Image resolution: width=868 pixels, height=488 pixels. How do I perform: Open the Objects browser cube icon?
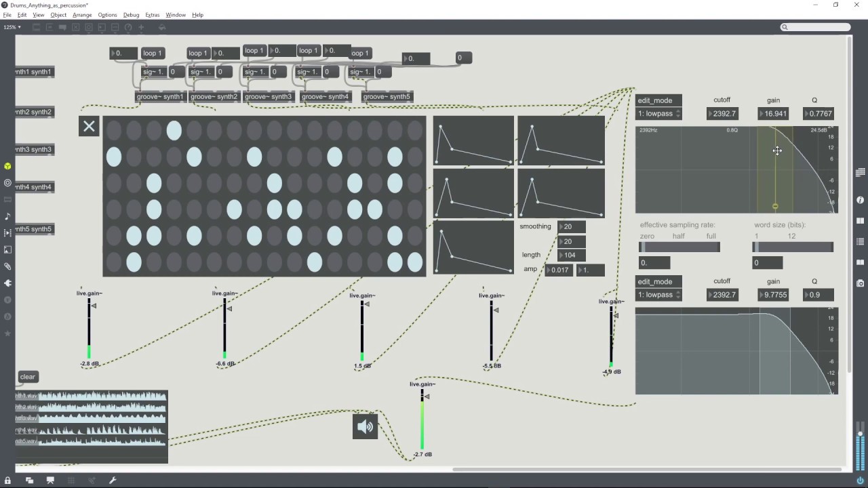tap(7, 166)
